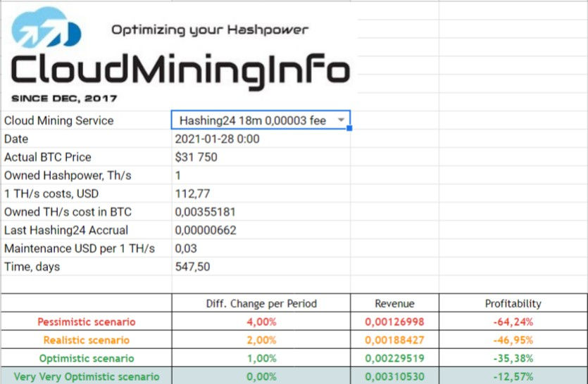Image resolution: width=588 pixels, height=384 pixels.
Task: Select the value 0,00355181
Action: [x=205, y=212]
